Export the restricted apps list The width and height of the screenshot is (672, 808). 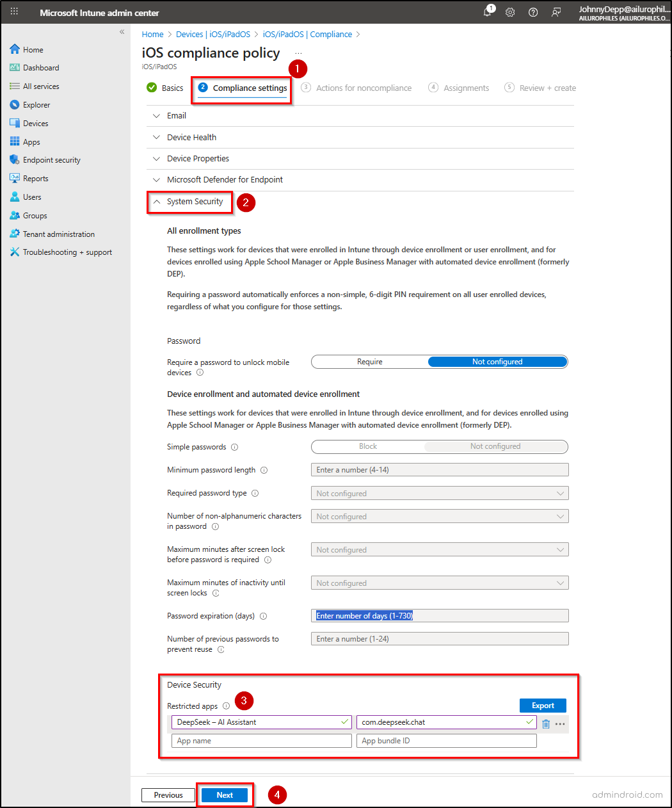point(543,706)
